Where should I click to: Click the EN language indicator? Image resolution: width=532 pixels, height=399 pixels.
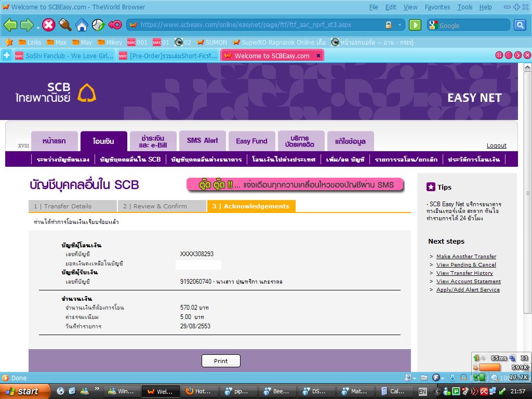[422, 392]
